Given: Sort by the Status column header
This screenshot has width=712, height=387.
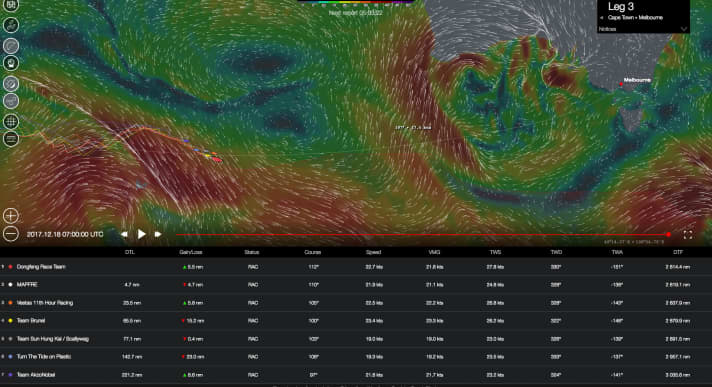Looking at the screenshot, I should pyautogui.click(x=252, y=252).
